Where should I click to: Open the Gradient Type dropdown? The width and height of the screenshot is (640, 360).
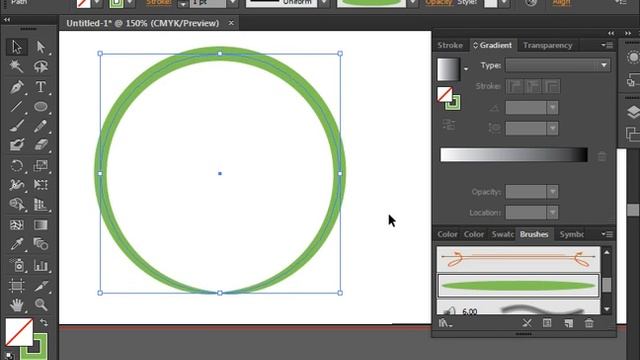click(558, 65)
